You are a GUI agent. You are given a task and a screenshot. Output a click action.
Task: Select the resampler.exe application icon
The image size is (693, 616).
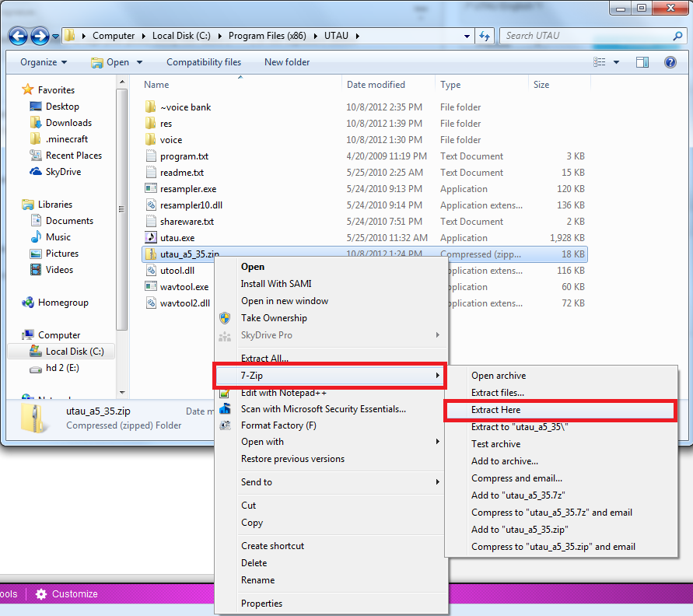pyautogui.click(x=151, y=188)
